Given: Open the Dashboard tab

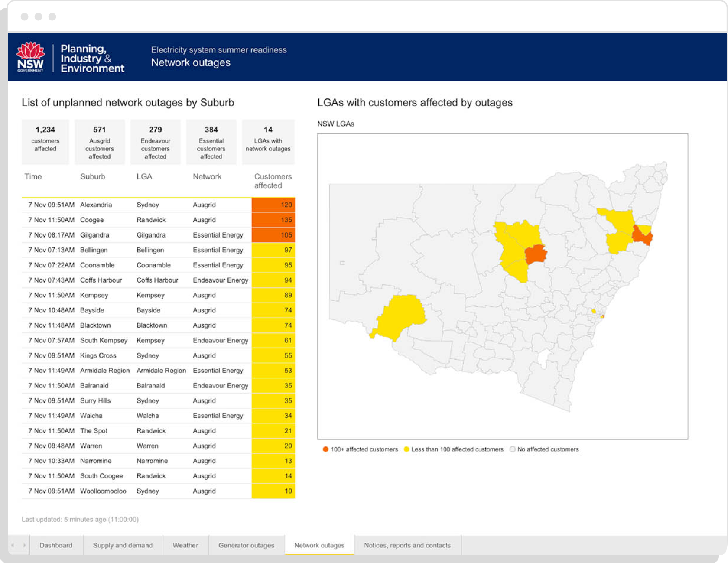Looking at the screenshot, I should [56, 545].
